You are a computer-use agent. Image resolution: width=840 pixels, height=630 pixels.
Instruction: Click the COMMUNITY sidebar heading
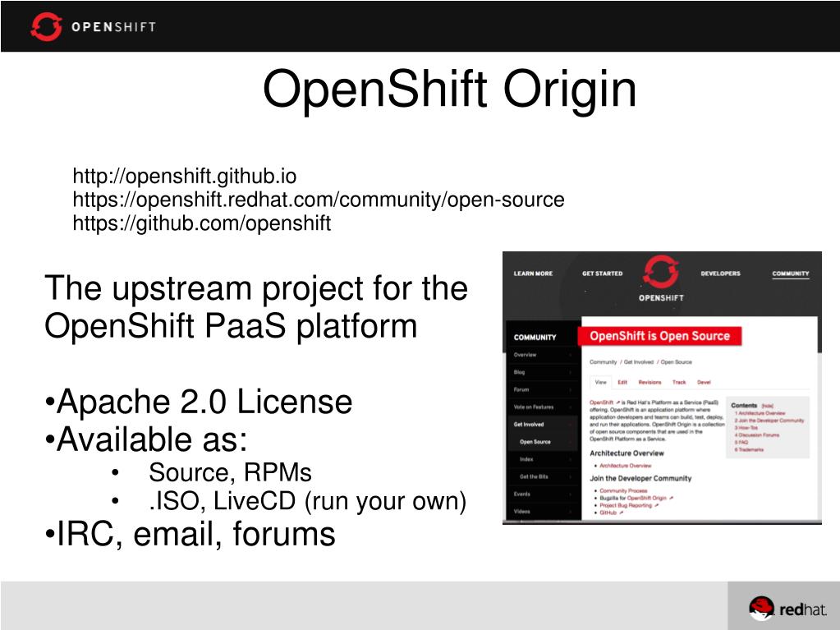pyautogui.click(x=535, y=338)
